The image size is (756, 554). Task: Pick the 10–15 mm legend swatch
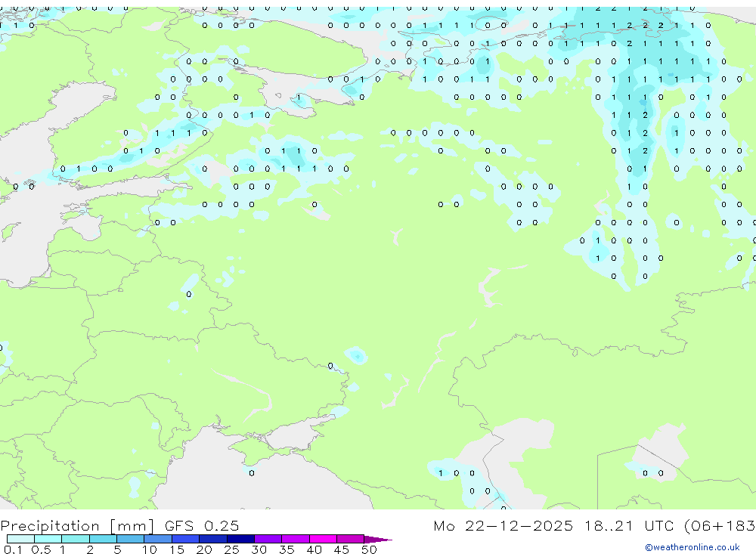[x=158, y=539]
